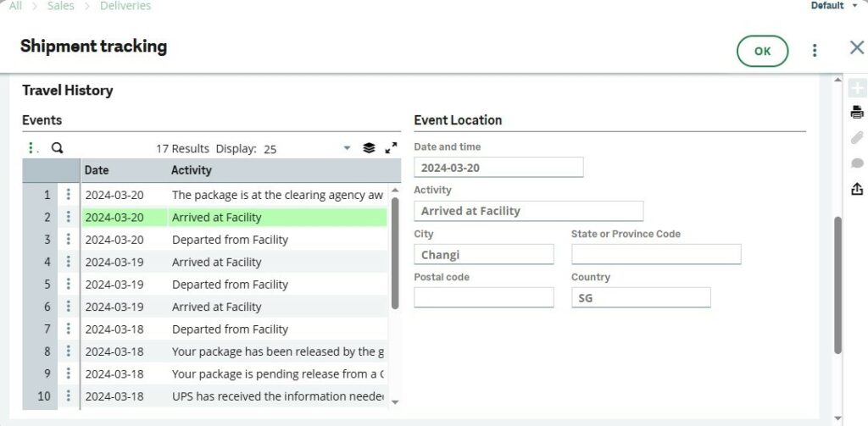Click the comment bubble icon in sidebar
Viewport: 868px width, 426px height.
pyautogui.click(x=857, y=163)
